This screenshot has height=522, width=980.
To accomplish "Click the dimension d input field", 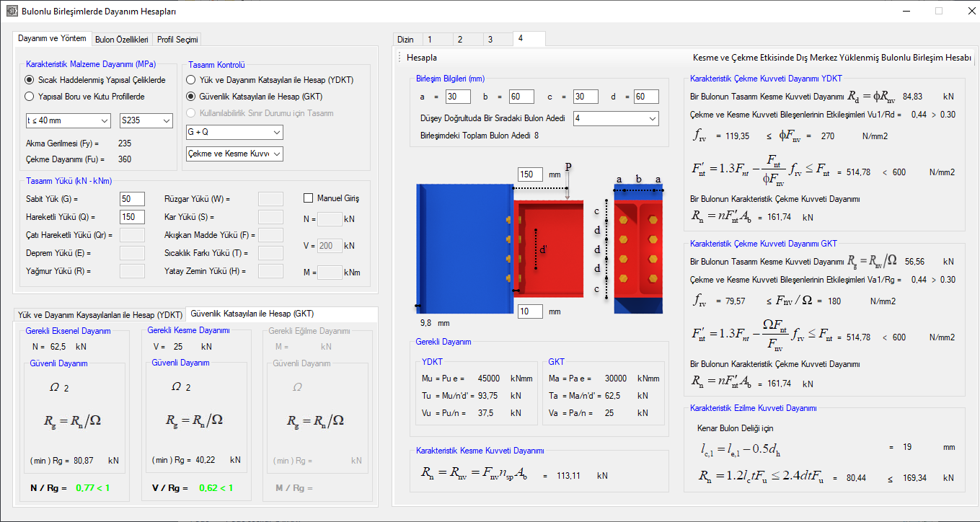I will (646, 97).
